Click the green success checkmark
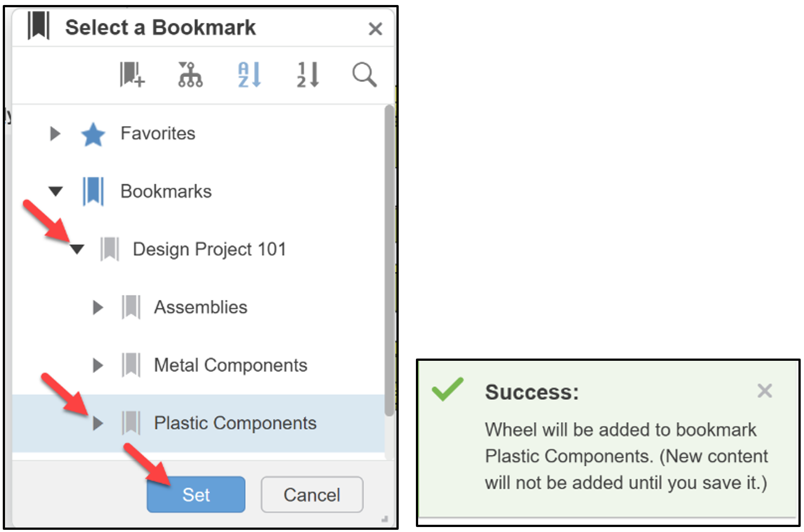Image resolution: width=804 pixels, height=532 pixels. (x=448, y=391)
